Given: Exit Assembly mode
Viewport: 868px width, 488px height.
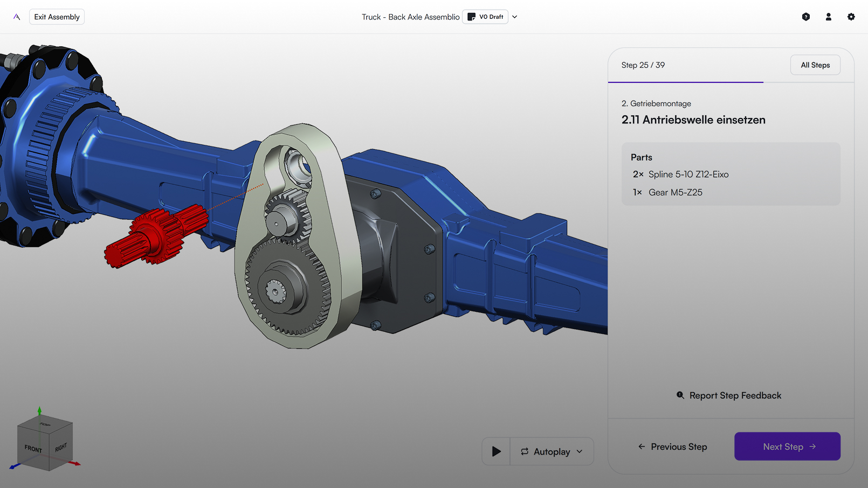Looking at the screenshot, I should 57,17.
